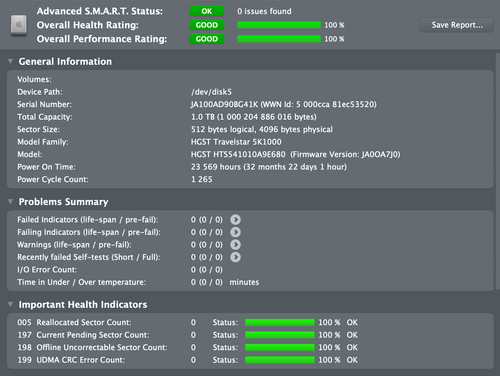Click the 197 Current Pending Sector Count label
The image size is (500, 376).
(x=83, y=335)
